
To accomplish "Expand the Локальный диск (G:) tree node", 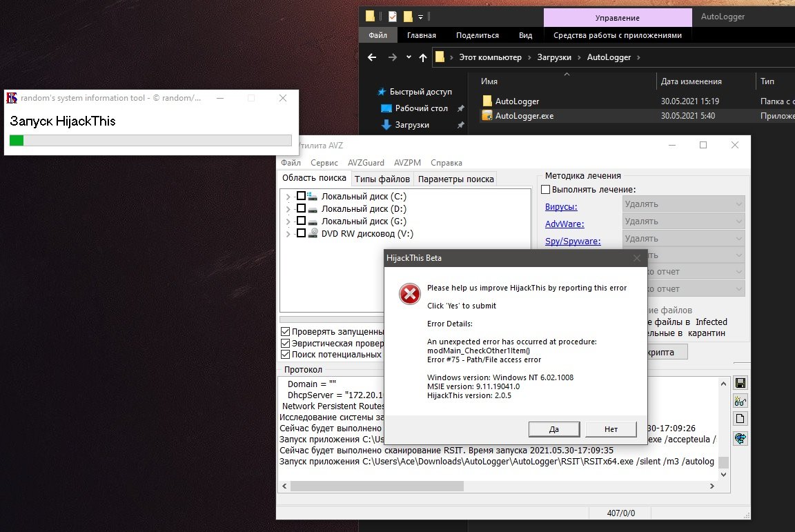I will 288,221.
